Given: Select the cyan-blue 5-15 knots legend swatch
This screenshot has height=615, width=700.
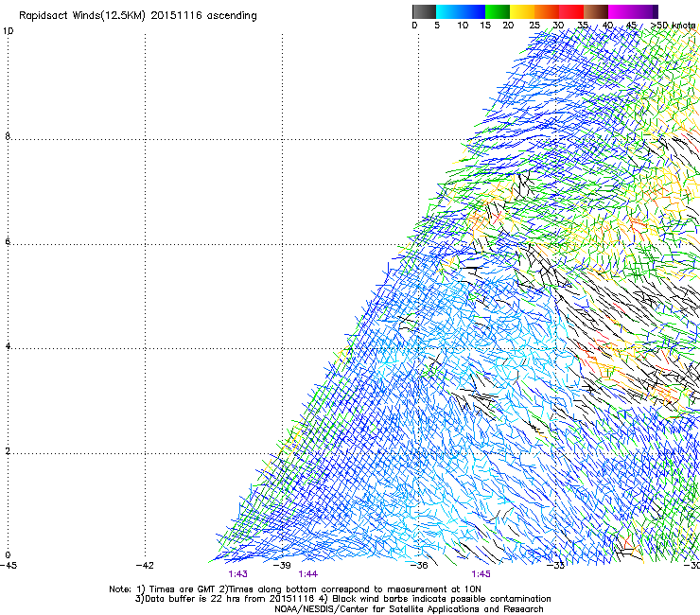Looking at the screenshot, I should pos(461,11).
